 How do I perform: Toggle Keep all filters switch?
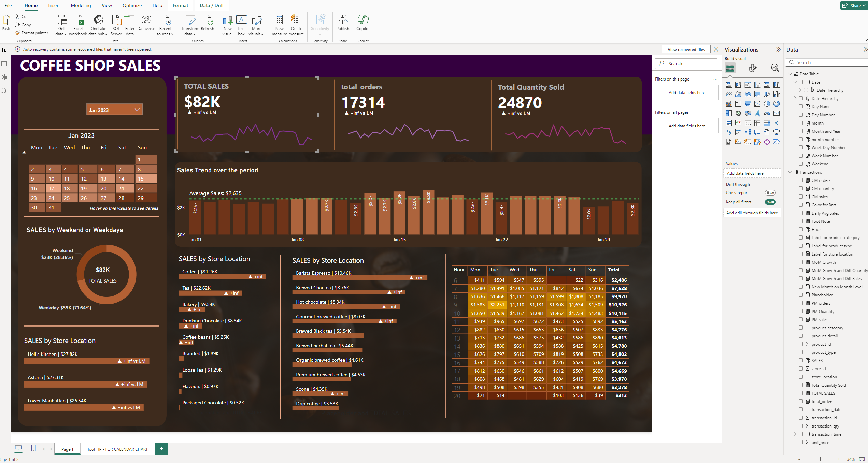pos(770,202)
